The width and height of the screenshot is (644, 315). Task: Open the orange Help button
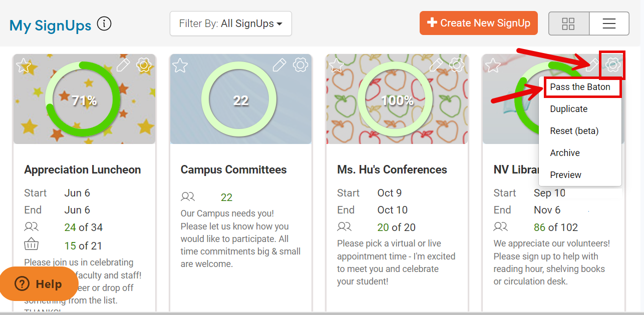click(39, 284)
